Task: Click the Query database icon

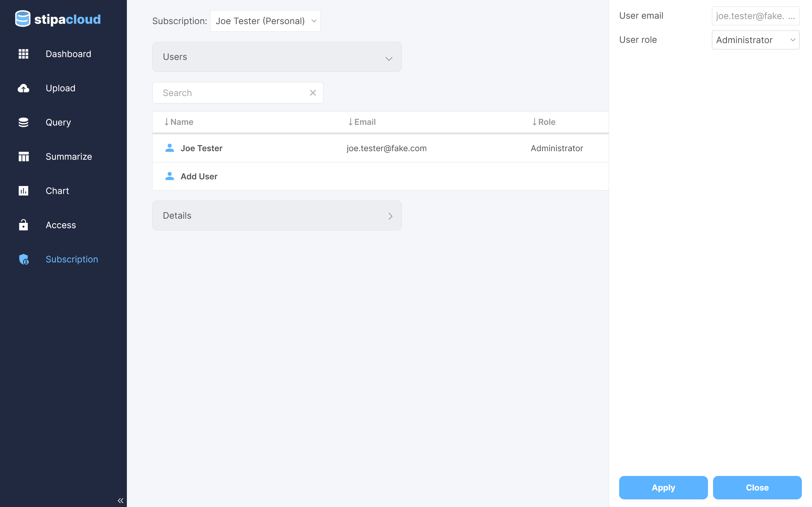Action: [23, 122]
